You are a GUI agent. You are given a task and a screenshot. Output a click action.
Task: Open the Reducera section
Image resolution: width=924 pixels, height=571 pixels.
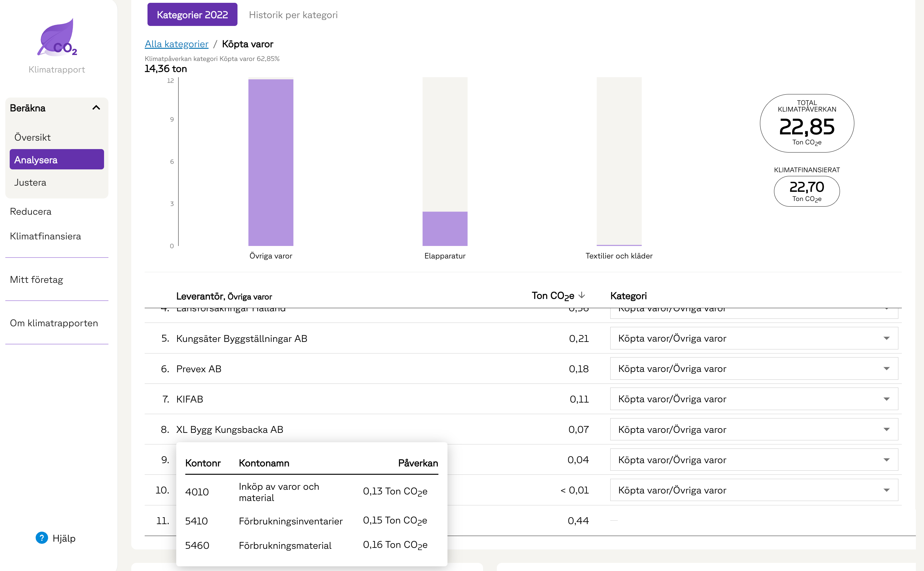(31, 212)
